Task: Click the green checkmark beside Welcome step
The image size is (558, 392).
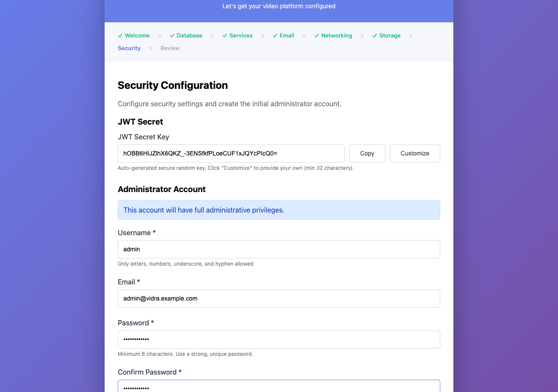Action: [x=119, y=35]
